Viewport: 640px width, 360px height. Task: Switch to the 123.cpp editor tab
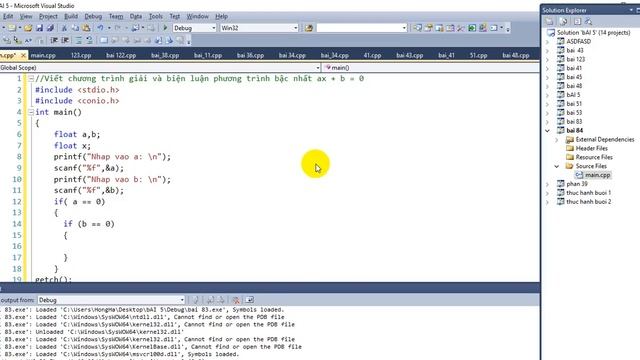81,55
